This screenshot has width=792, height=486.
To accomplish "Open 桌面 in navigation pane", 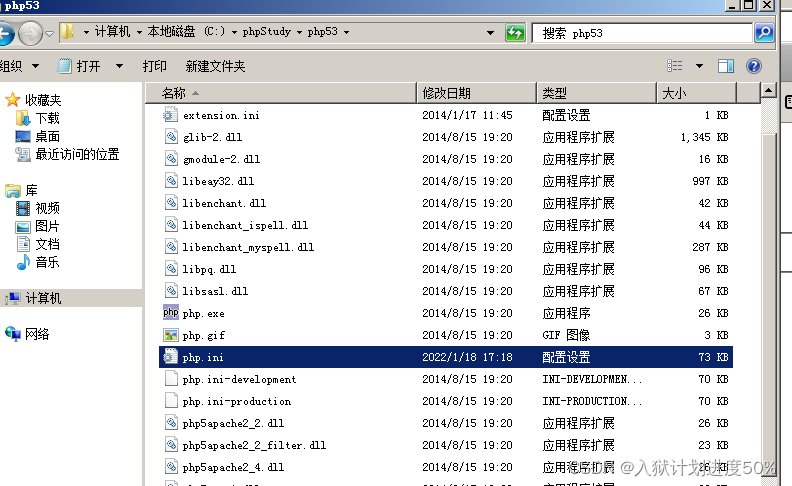I will (47, 136).
